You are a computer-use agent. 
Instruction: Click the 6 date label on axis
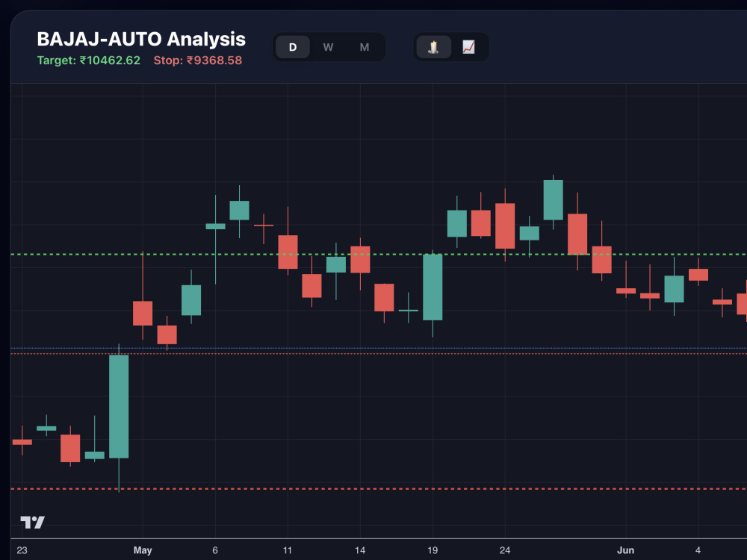pos(215,550)
